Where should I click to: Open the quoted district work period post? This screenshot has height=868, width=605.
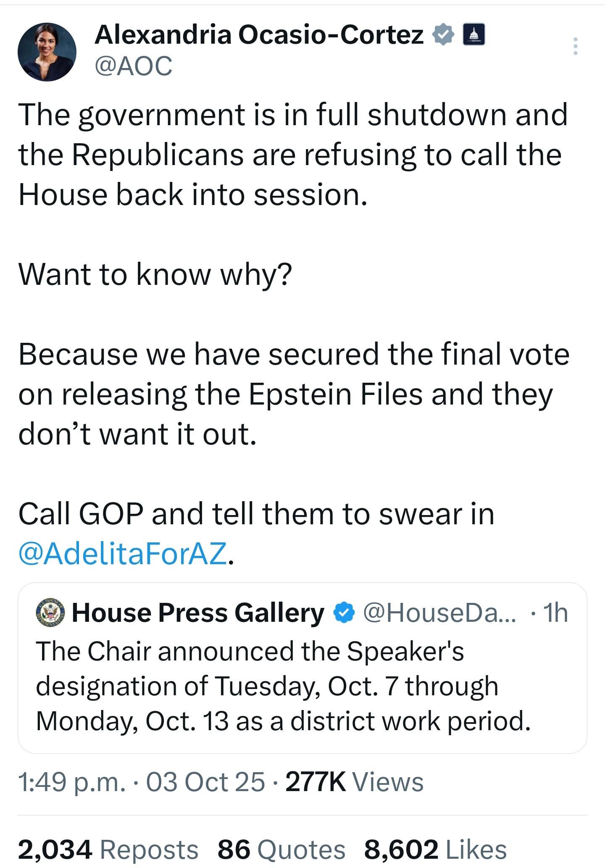point(284,686)
